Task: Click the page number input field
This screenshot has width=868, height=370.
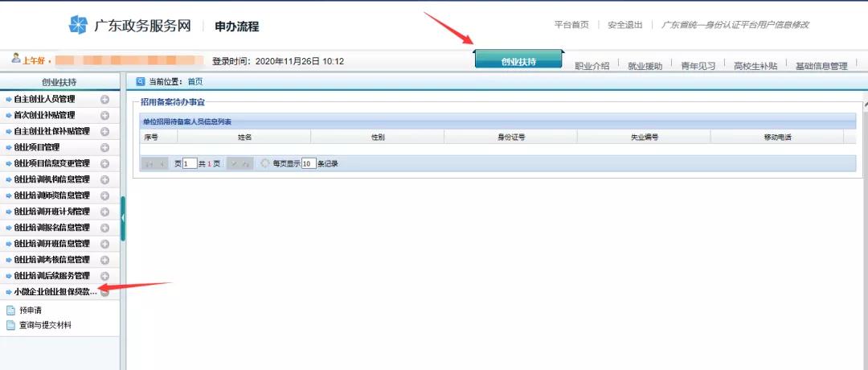Action: click(x=189, y=163)
